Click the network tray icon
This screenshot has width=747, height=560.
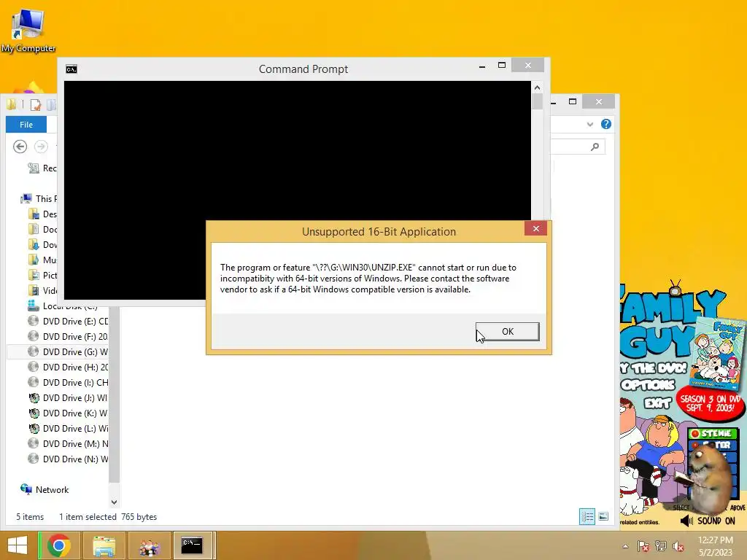point(661,546)
